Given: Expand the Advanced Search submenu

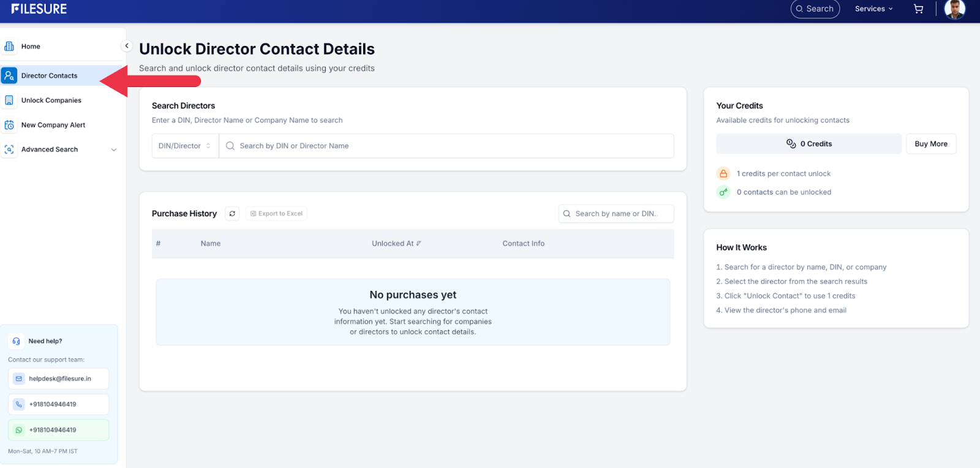Looking at the screenshot, I should point(113,149).
